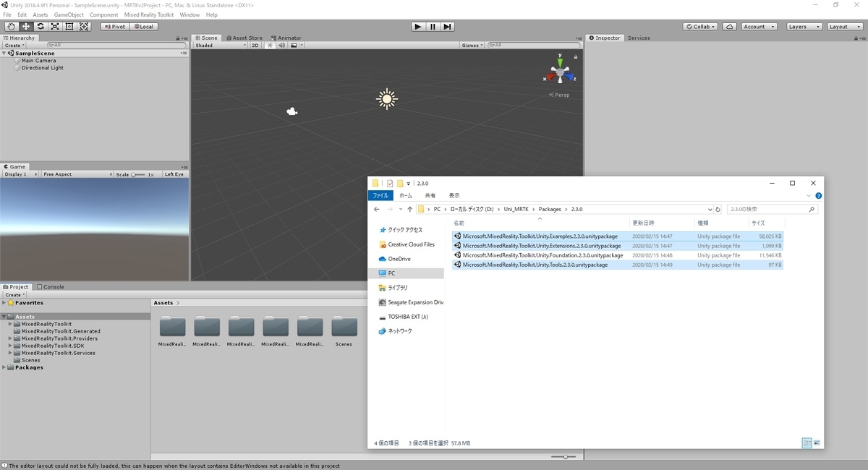Viewport: 868px width, 470px height.
Task: Select the Hand tool in Unity toolbar
Action: (11, 27)
